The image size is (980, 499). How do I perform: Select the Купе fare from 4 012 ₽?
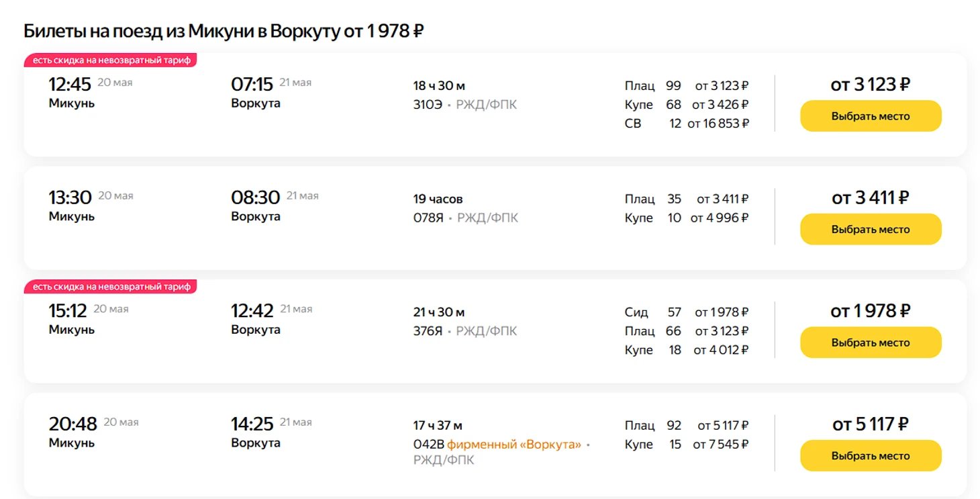tap(686, 350)
